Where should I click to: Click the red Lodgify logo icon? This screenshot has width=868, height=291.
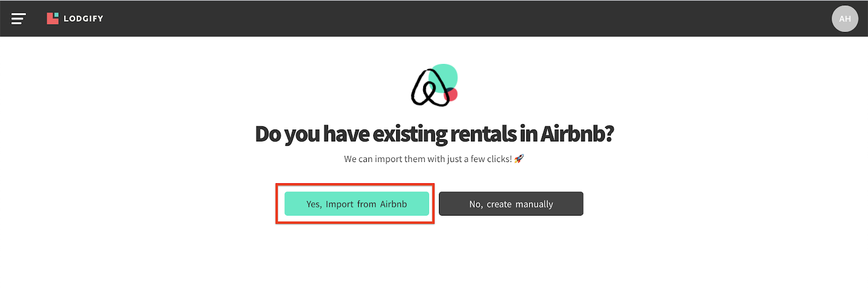click(53, 18)
